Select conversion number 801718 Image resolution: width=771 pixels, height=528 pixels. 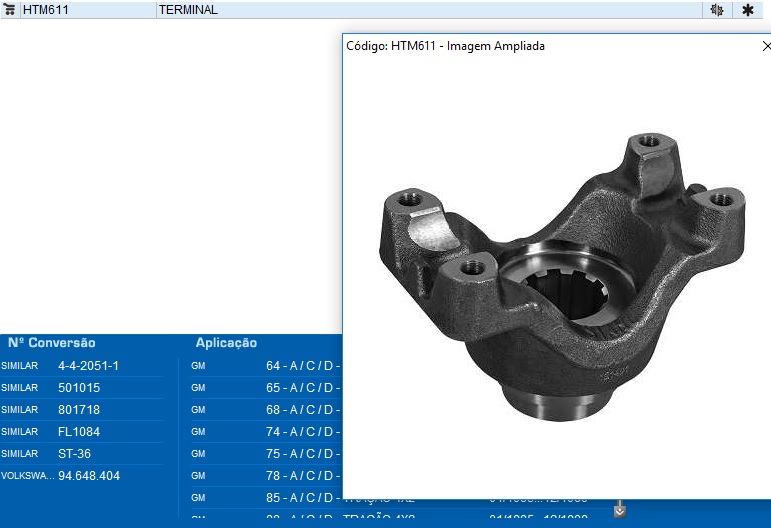tap(79, 410)
